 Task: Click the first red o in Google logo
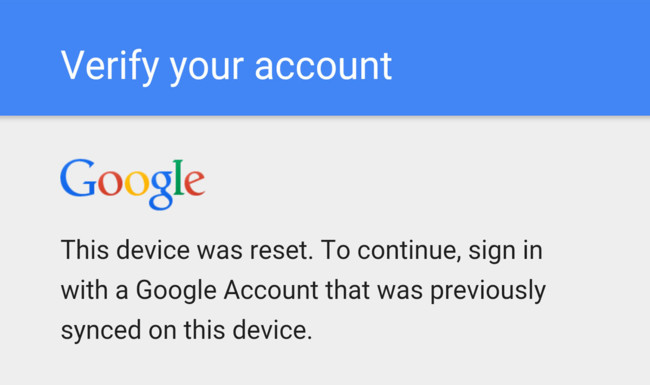pos(110,183)
